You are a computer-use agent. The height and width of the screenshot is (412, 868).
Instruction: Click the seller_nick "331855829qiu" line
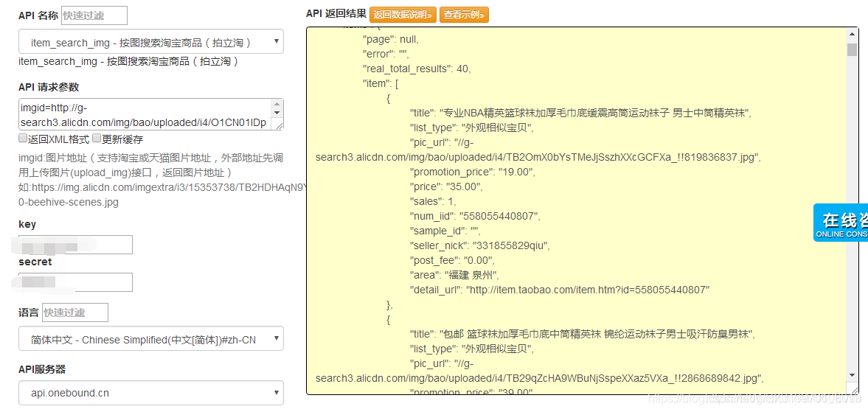click(480, 245)
